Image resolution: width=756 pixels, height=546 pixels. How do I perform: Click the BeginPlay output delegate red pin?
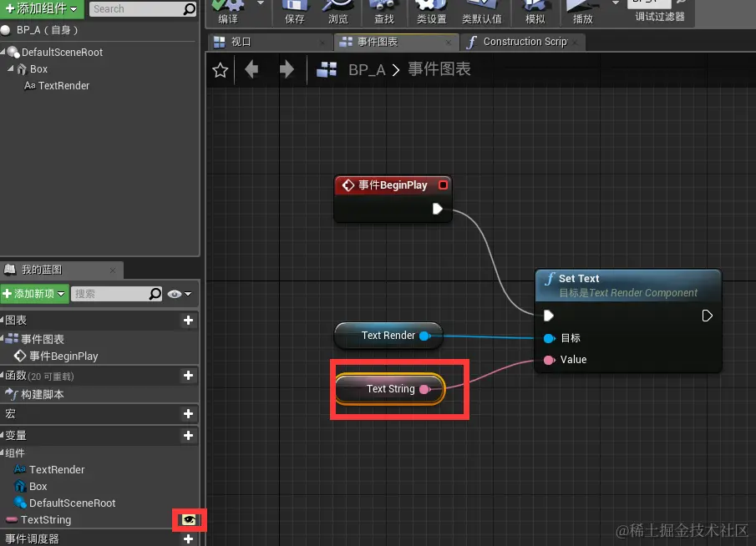point(443,185)
